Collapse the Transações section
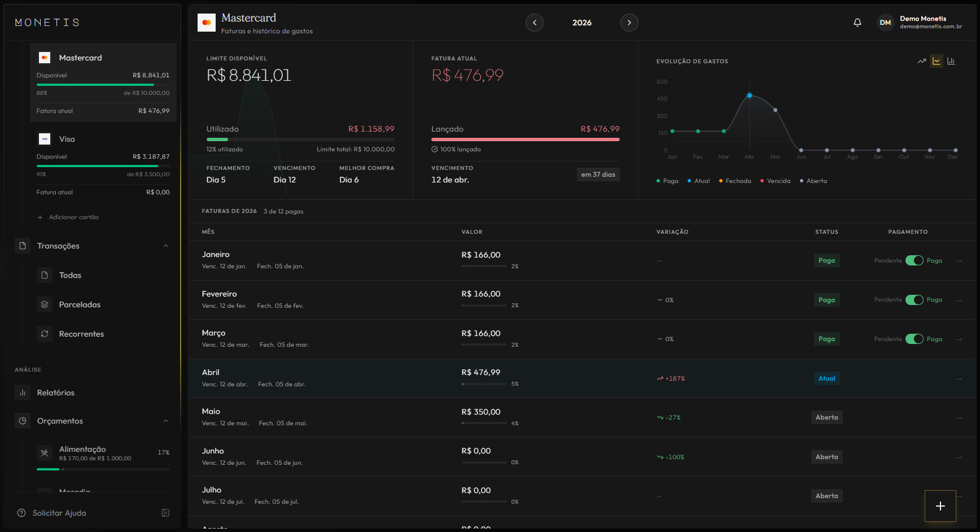The height and width of the screenshot is (532, 980). tap(166, 246)
